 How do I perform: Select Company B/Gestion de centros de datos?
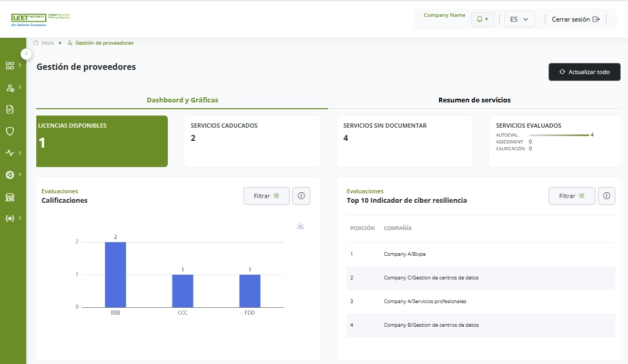[x=481, y=325]
